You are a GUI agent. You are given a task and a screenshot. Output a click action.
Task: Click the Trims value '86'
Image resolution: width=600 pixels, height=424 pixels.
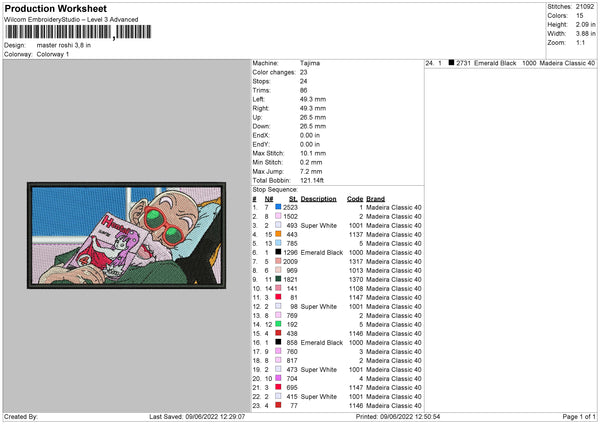[303, 90]
